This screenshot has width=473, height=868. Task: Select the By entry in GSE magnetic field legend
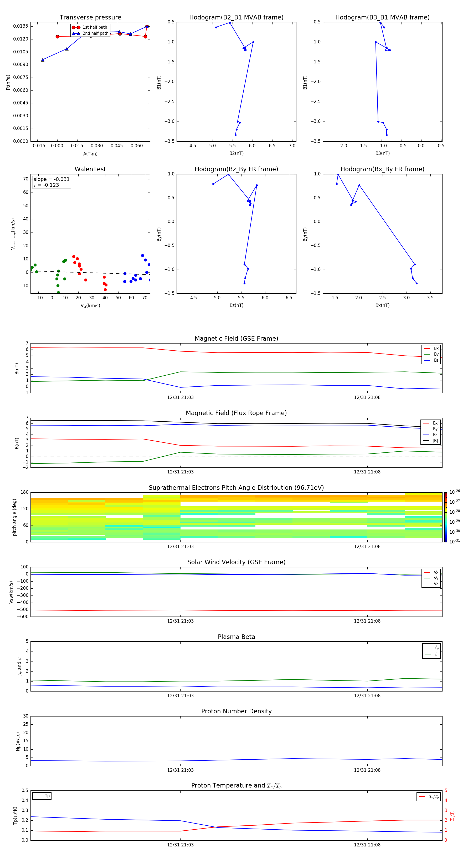pyautogui.click(x=431, y=355)
